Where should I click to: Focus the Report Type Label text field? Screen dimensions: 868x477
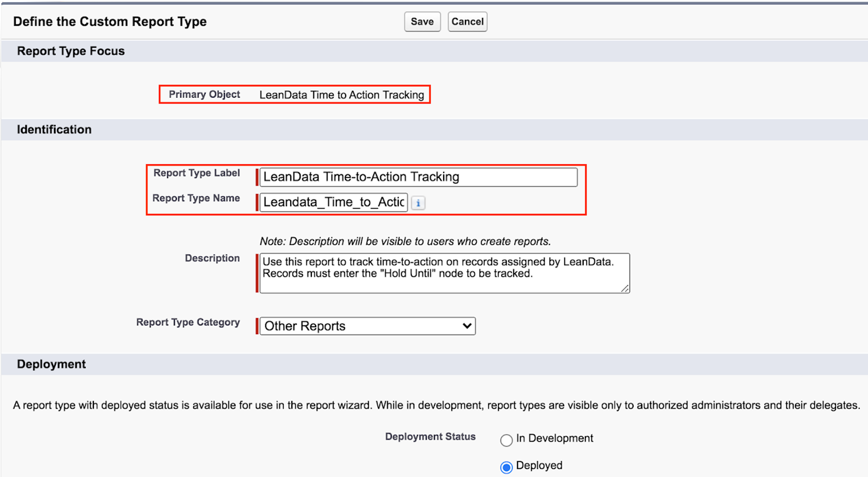pyautogui.click(x=418, y=177)
